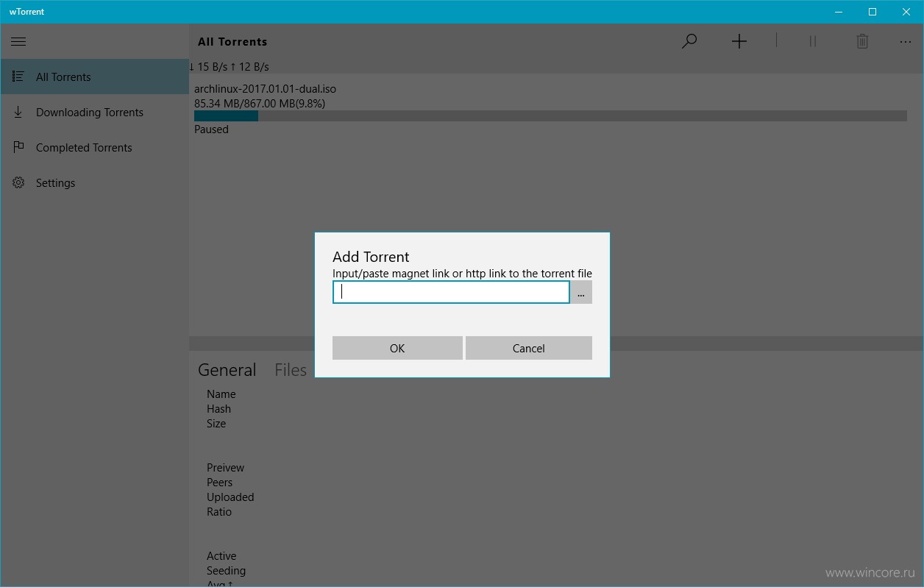Click the plus add torrent icon

pos(739,41)
